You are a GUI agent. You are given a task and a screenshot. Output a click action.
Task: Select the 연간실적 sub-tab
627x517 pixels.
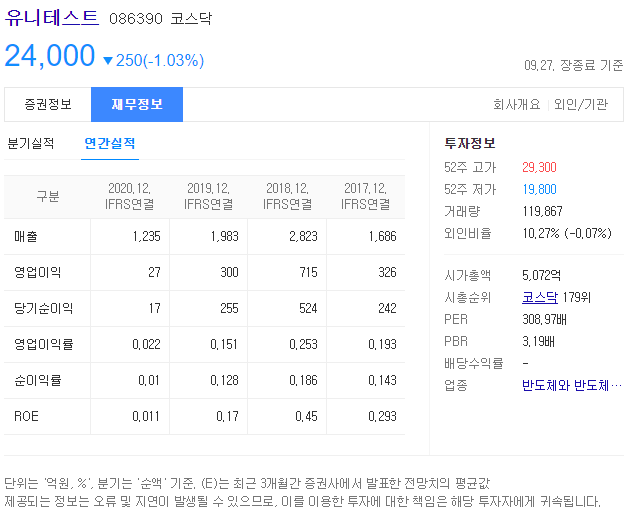110,143
